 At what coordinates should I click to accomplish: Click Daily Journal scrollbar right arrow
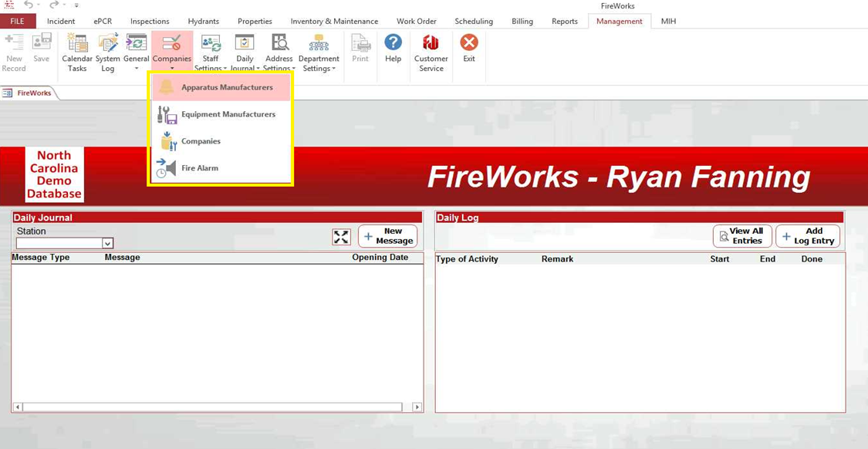(x=417, y=407)
